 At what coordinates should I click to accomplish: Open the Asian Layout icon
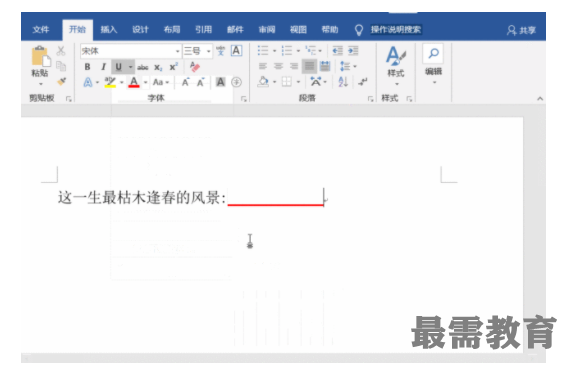coord(316,82)
